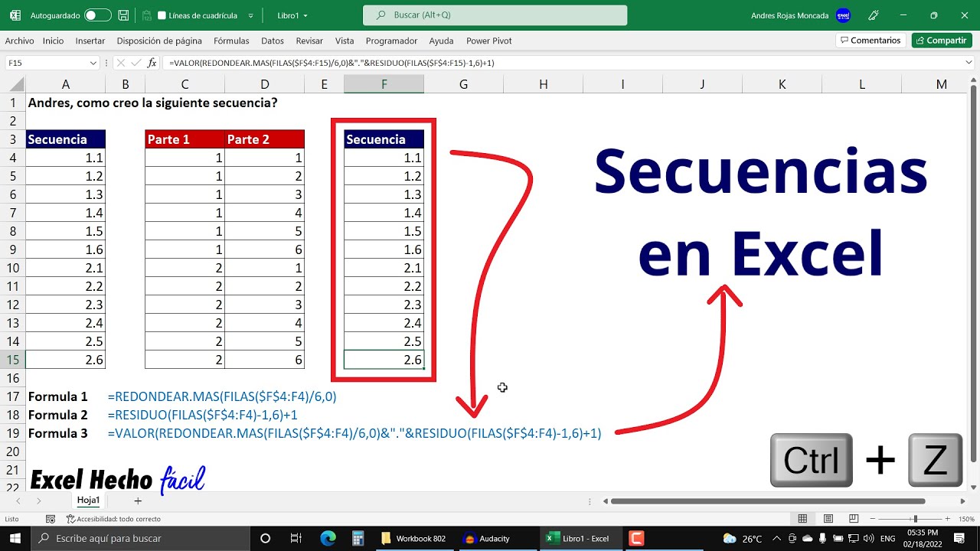
Task: Open the Archivo menu
Action: pos(19,41)
